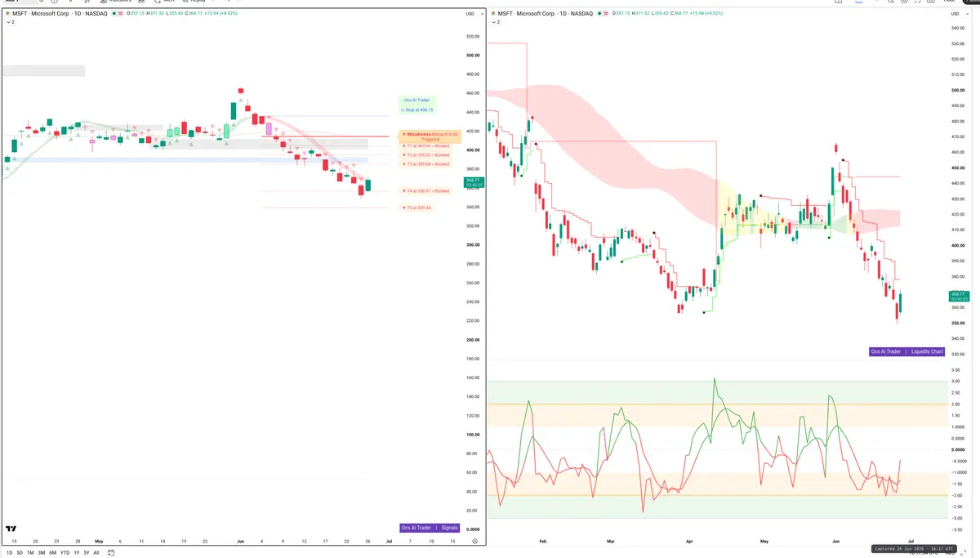Screen dimensions: 980x558
Task: Expand the indicator legend '2' in right chart
Action: pos(495,22)
